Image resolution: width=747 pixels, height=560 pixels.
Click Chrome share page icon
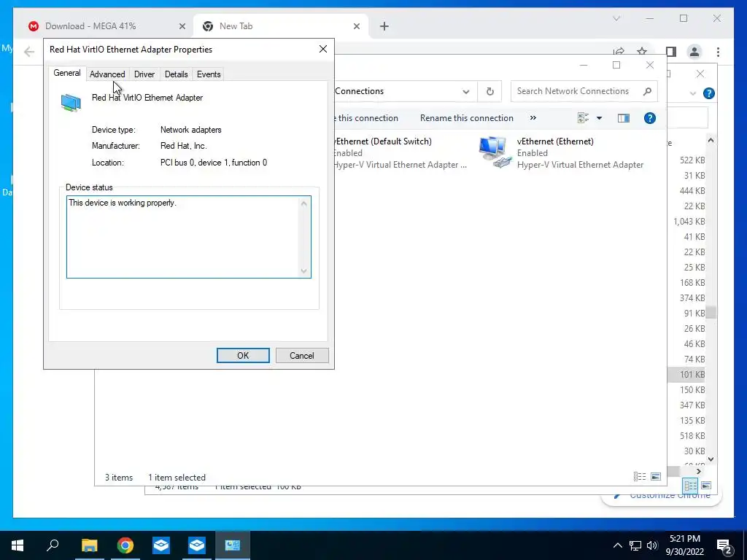619,51
